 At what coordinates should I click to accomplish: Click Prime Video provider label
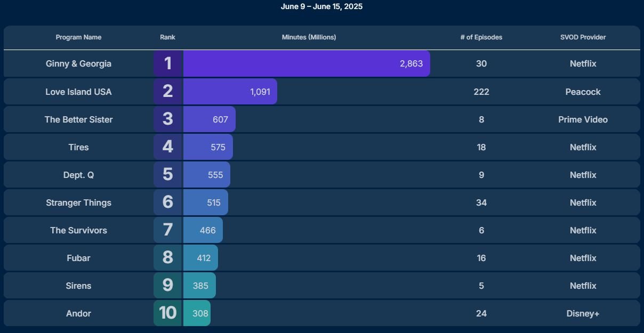pyautogui.click(x=583, y=119)
